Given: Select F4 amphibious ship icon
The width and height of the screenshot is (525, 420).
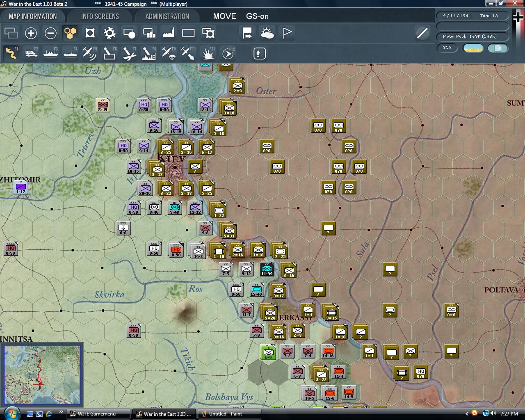Looking at the screenshot, I should click(70, 53).
